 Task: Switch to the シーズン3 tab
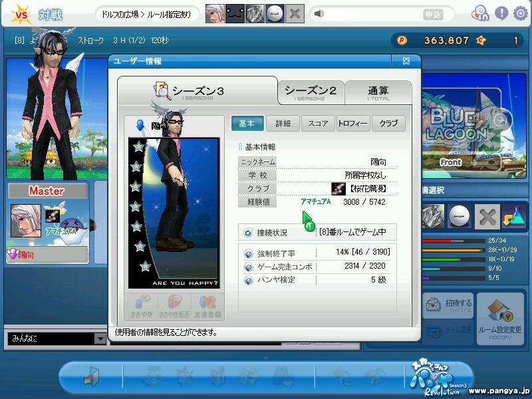click(198, 91)
